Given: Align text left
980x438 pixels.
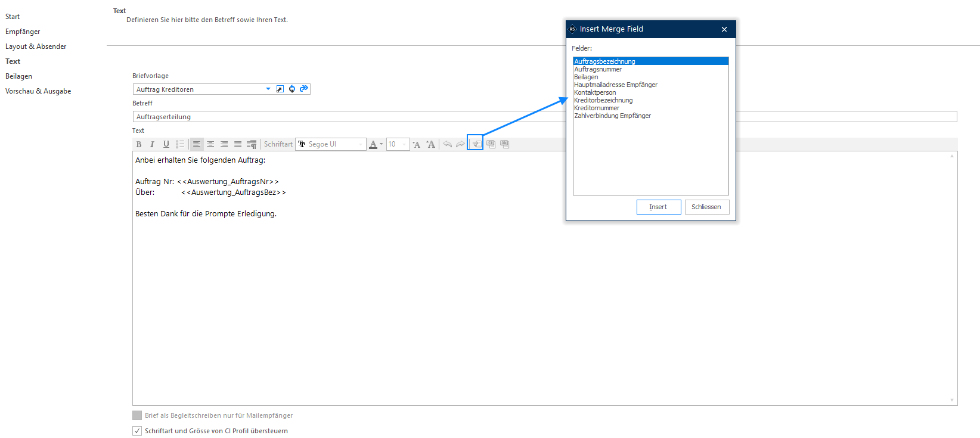Looking at the screenshot, I should click(197, 144).
